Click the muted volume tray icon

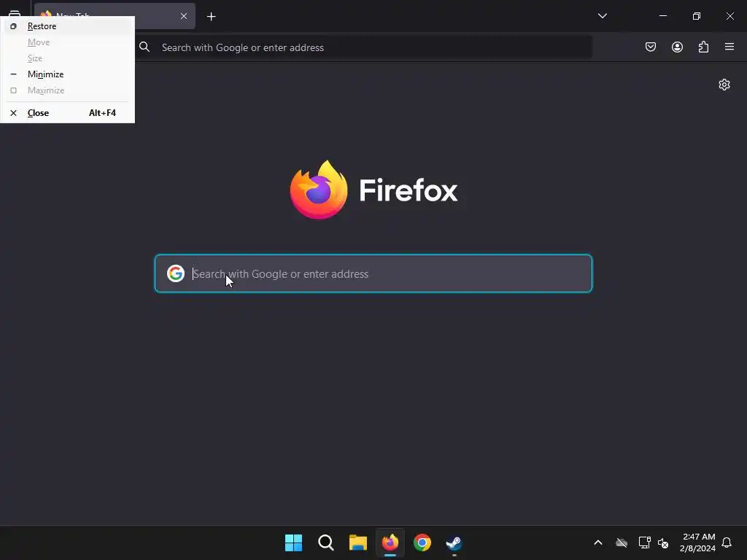(x=663, y=542)
